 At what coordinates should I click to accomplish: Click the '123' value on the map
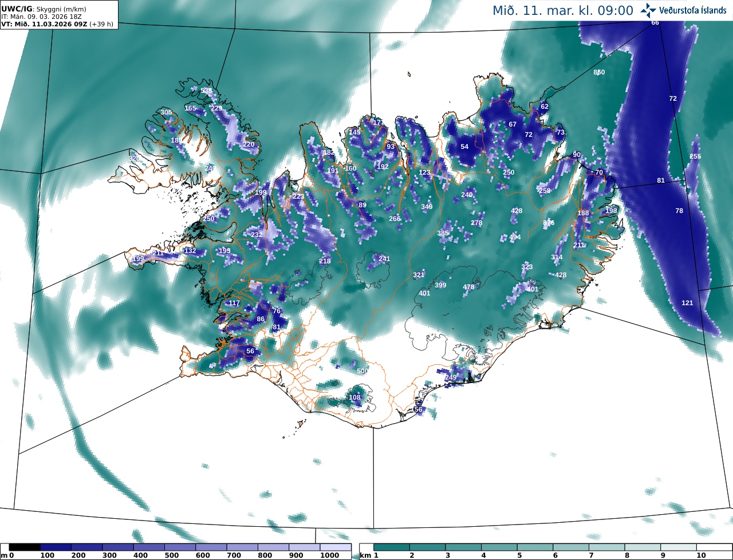click(424, 172)
